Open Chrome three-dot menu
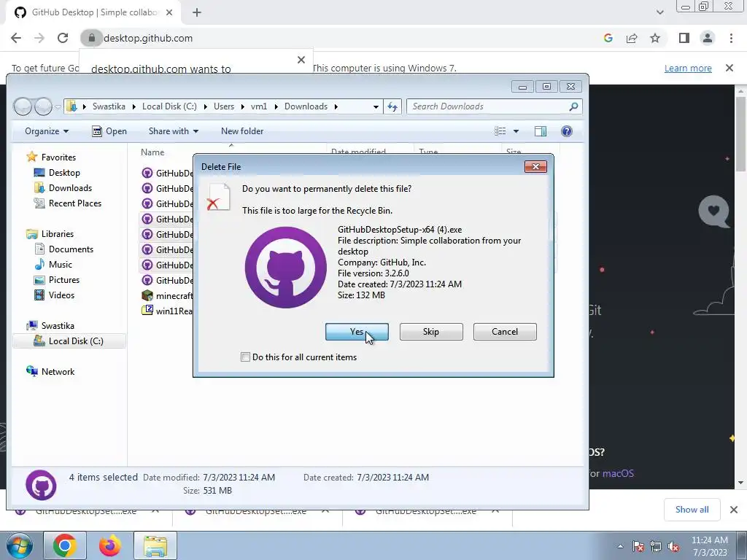This screenshot has height=560, width=747. tap(731, 38)
